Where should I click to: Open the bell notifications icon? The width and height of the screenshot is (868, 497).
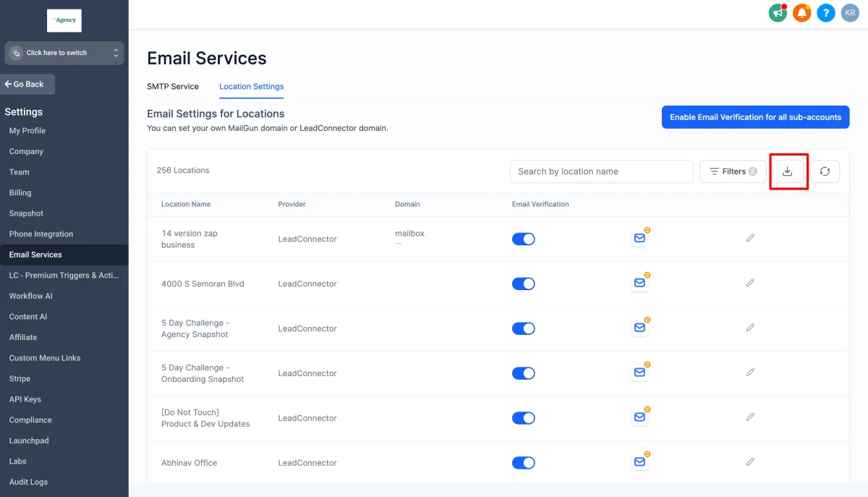[801, 13]
